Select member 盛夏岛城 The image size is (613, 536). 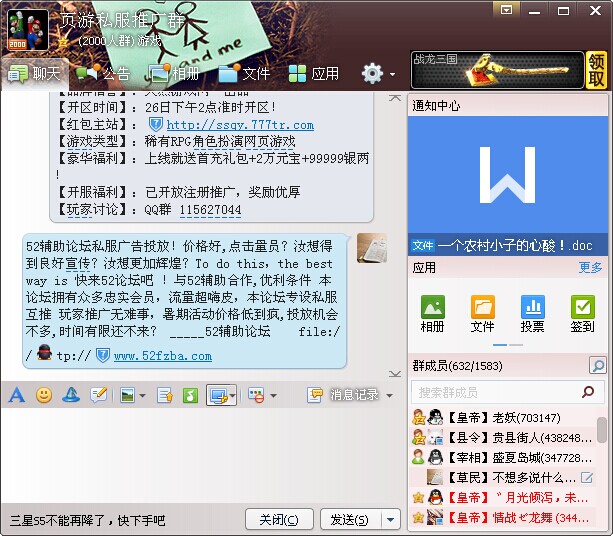[504, 458]
